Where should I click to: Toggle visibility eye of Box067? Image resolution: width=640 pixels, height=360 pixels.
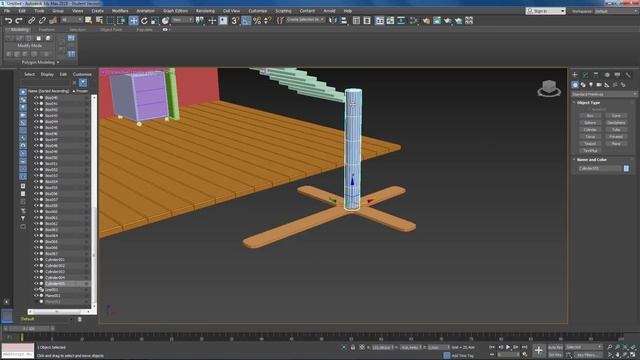pyautogui.click(x=36, y=253)
